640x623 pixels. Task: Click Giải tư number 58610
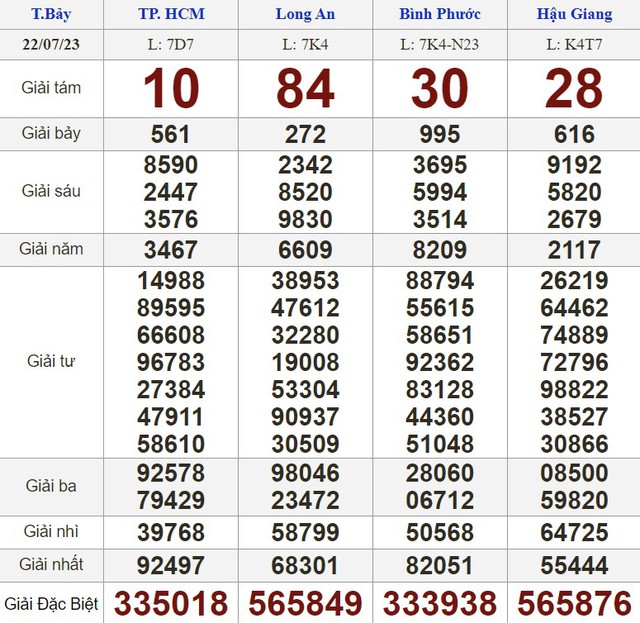point(171,444)
